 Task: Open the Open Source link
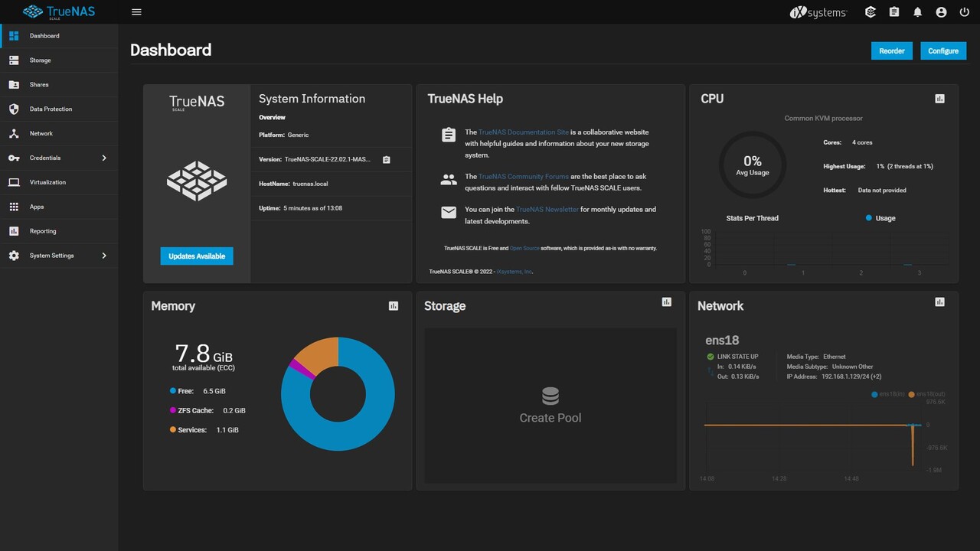click(524, 248)
